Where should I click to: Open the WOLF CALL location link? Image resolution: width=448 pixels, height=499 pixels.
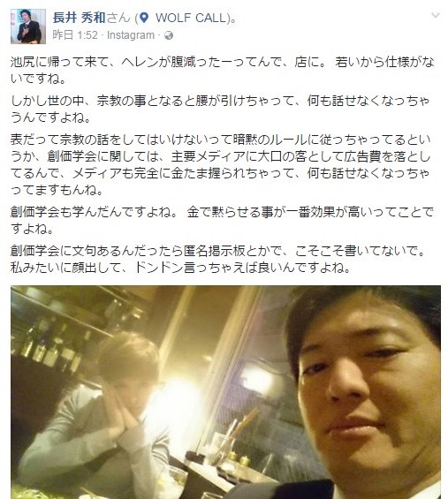click(191, 18)
